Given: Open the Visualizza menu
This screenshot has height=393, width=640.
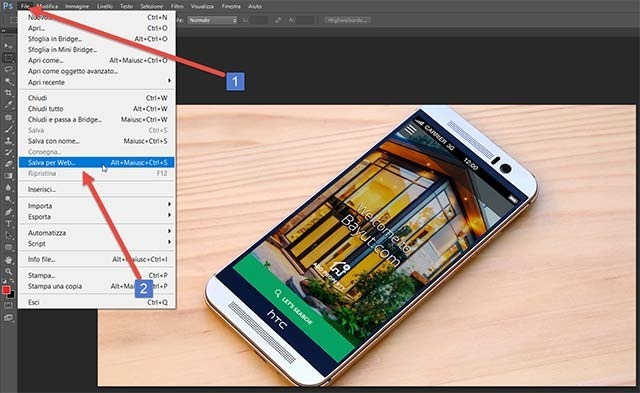Looking at the screenshot, I should [x=202, y=7].
